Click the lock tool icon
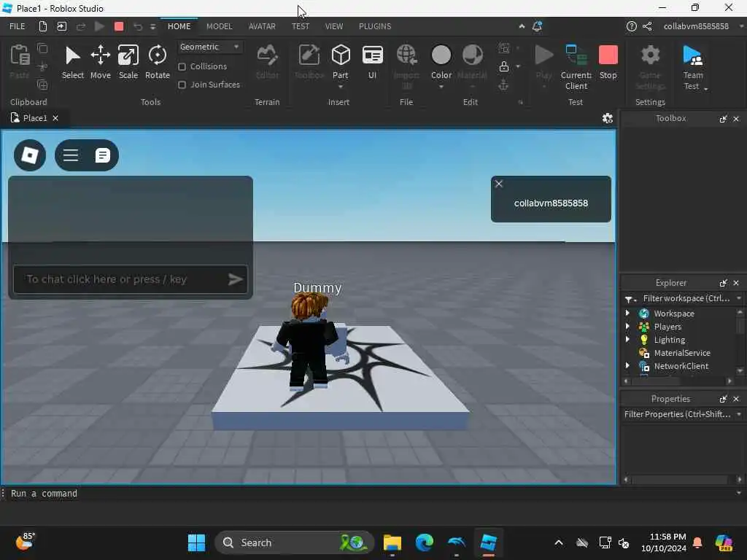Screen dimensions: 747x560 coord(503,66)
